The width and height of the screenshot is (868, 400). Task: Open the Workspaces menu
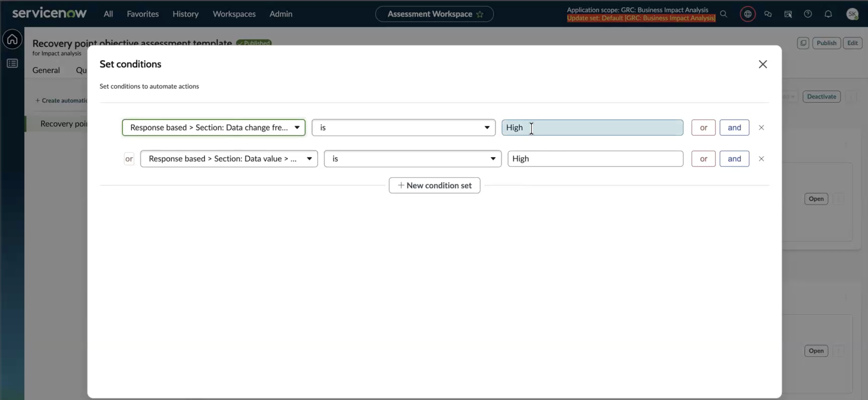(x=234, y=14)
